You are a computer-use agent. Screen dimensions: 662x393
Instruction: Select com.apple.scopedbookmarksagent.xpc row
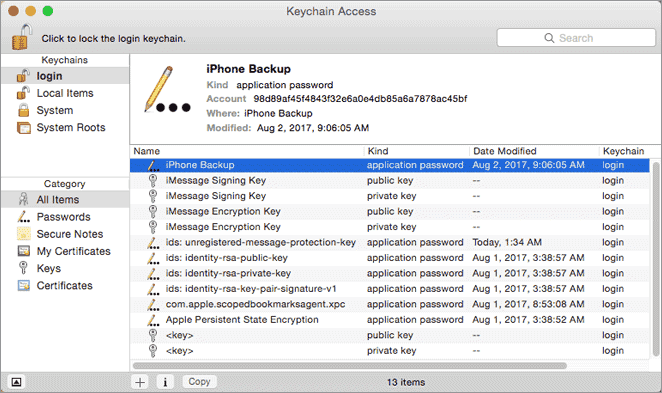[x=389, y=304]
